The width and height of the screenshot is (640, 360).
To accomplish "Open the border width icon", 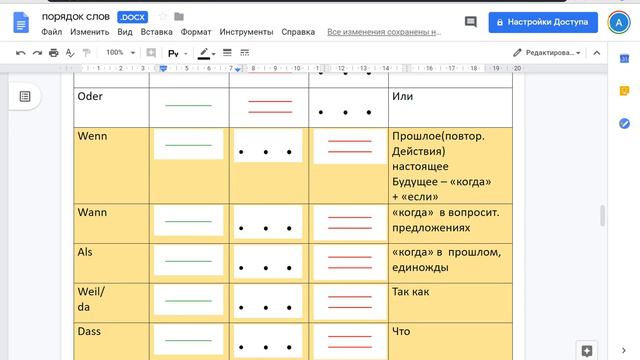I will pyautogui.click(x=227, y=53).
